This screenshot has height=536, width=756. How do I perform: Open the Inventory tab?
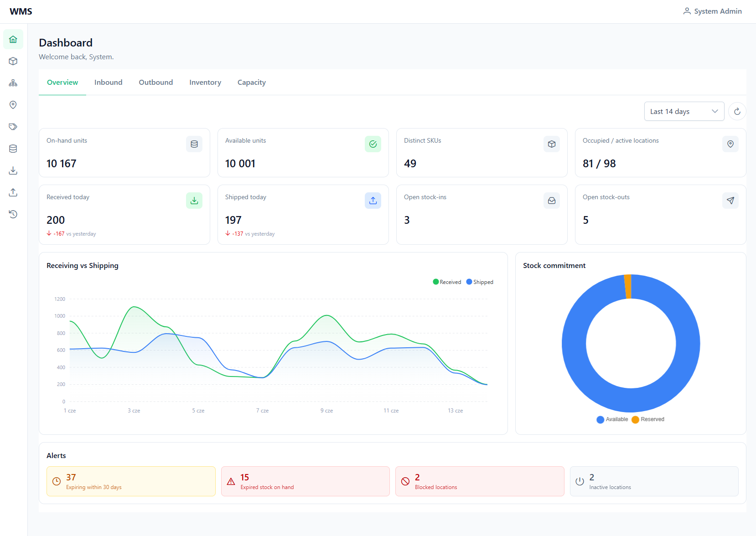pos(205,82)
